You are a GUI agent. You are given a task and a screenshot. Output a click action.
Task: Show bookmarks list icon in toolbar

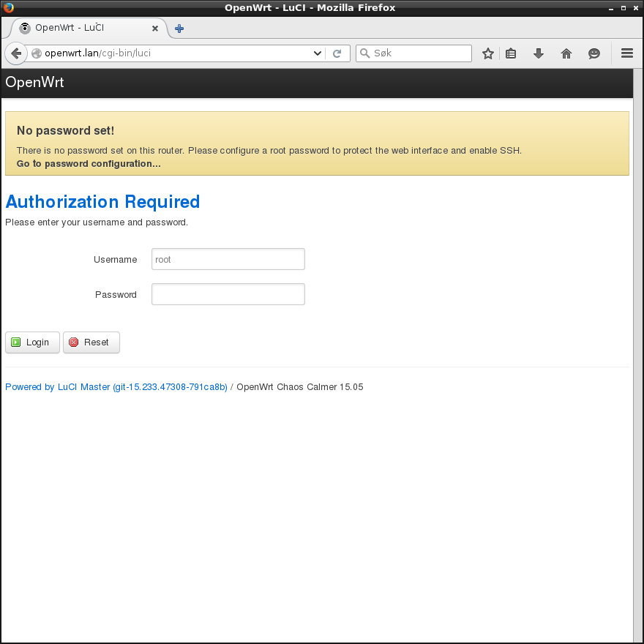[x=511, y=53]
